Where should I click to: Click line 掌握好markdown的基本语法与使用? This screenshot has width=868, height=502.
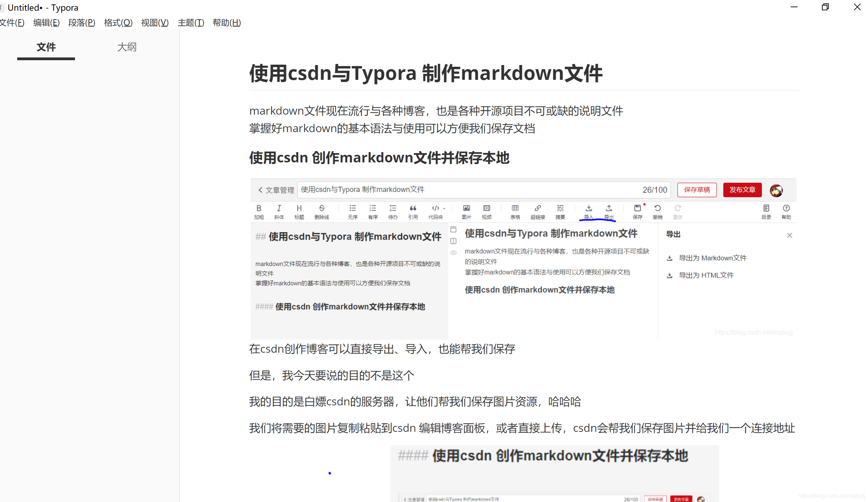tap(392, 128)
